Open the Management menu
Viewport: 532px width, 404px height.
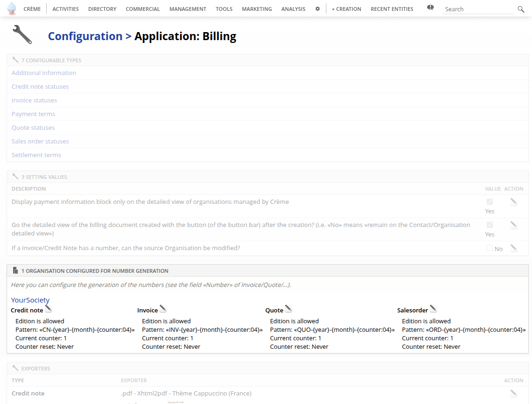pos(188,9)
